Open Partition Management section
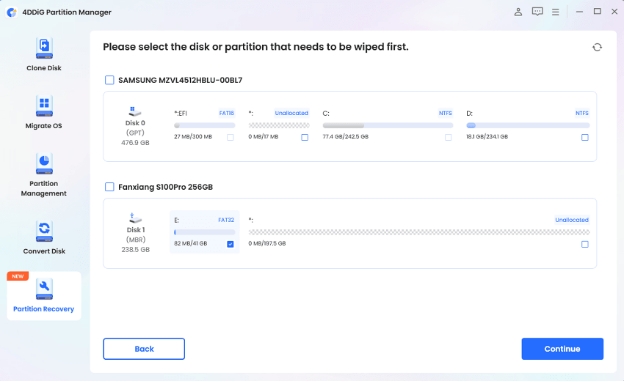The width and height of the screenshot is (624, 382). [44, 175]
